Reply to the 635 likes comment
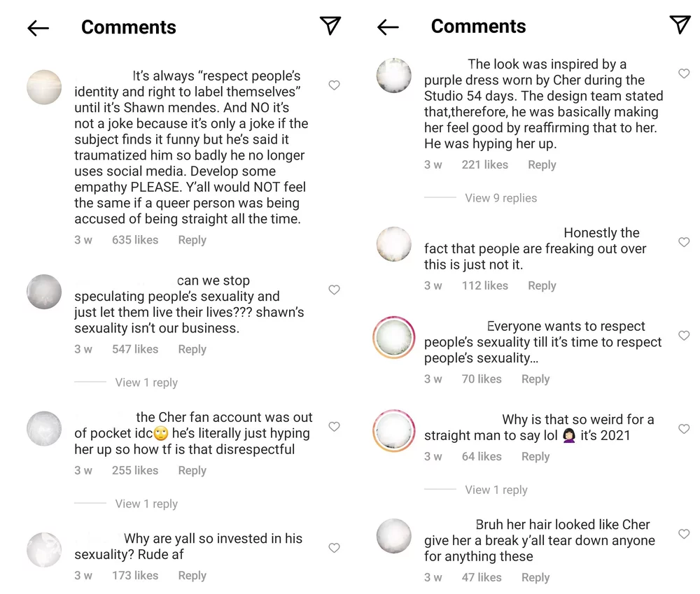This screenshot has height=594, width=700. click(x=192, y=240)
